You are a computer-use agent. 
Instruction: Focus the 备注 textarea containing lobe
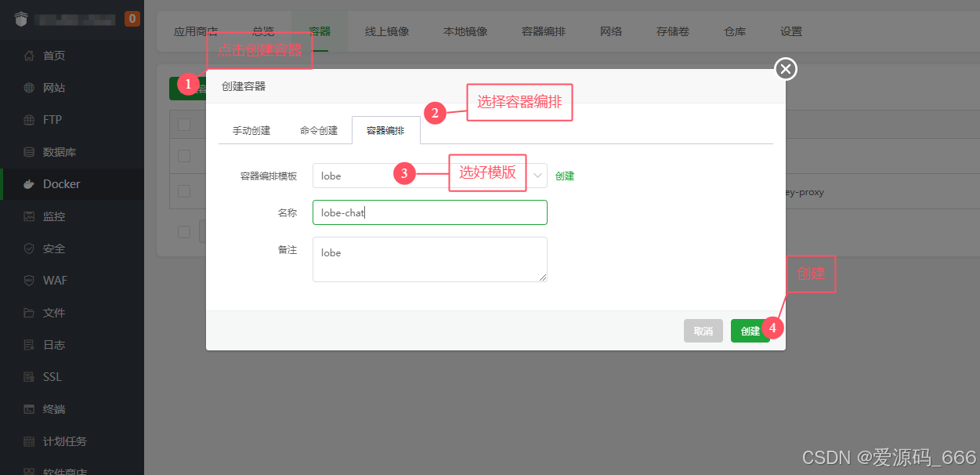(430, 259)
